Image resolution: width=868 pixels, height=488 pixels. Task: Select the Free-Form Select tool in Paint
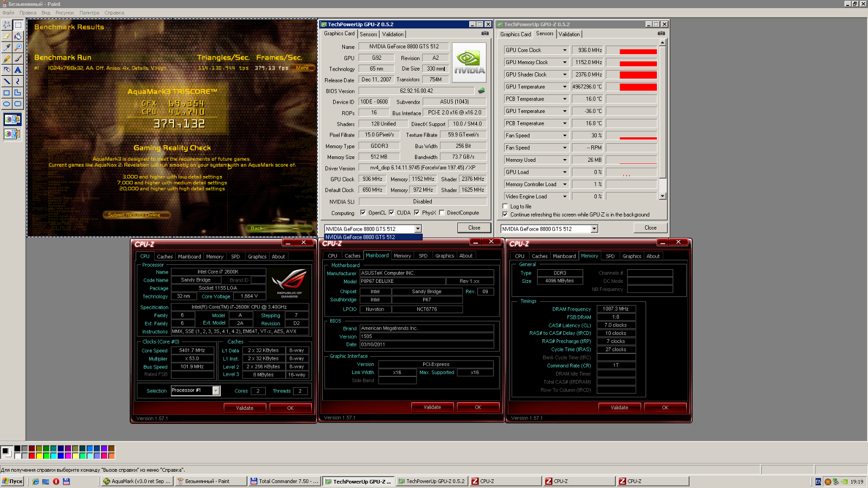pyautogui.click(x=7, y=25)
